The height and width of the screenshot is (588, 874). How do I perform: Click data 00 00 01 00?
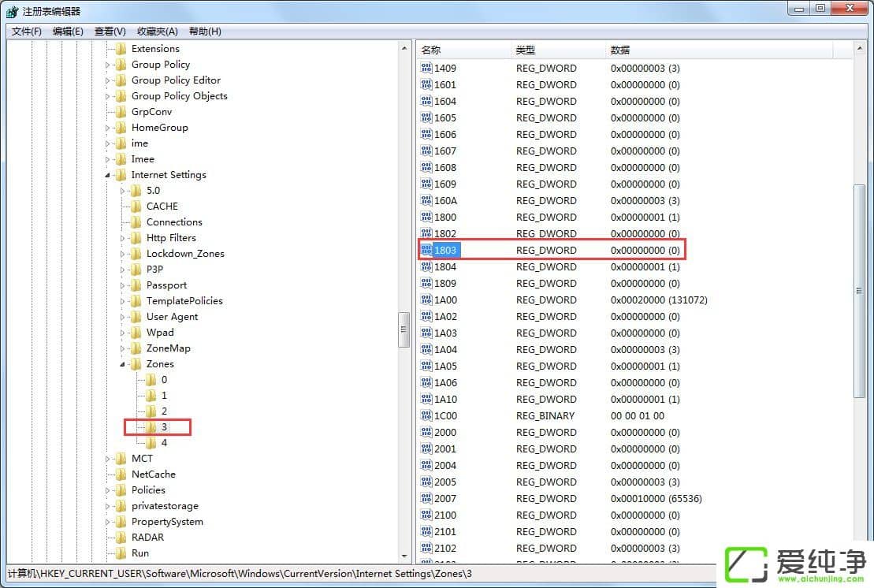click(637, 416)
